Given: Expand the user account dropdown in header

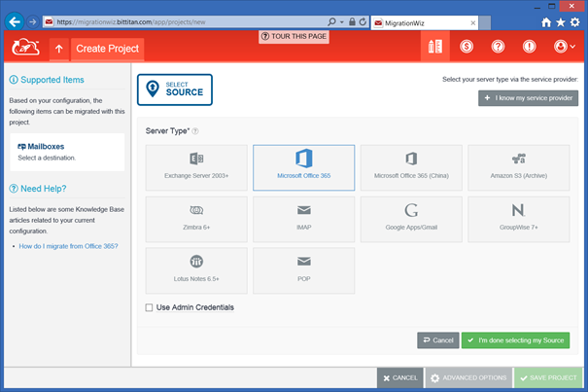Looking at the screenshot, I should pyautogui.click(x=564, y=47).
